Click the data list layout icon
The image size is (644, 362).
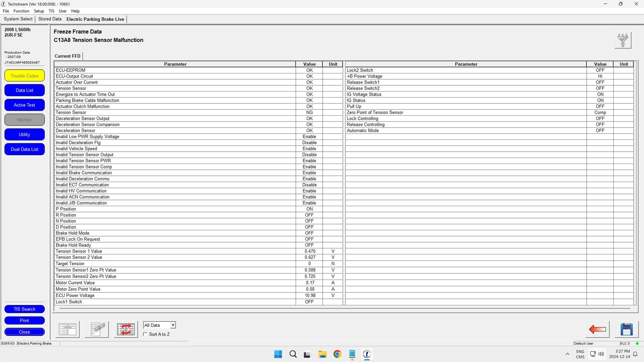point(68,329)
